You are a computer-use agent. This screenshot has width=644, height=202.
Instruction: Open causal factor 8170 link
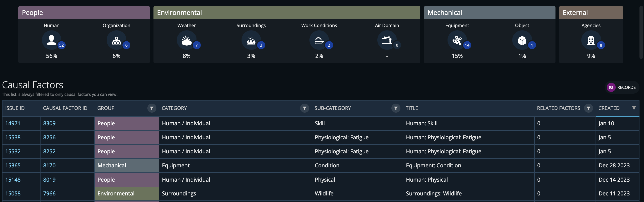point(50,165)
